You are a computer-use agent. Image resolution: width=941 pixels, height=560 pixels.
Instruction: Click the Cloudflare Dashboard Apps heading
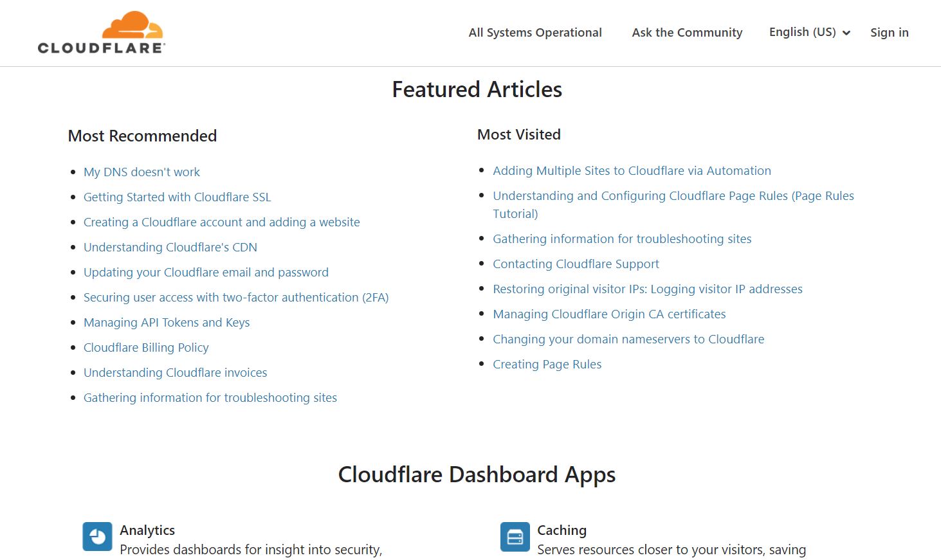point(477,474)
